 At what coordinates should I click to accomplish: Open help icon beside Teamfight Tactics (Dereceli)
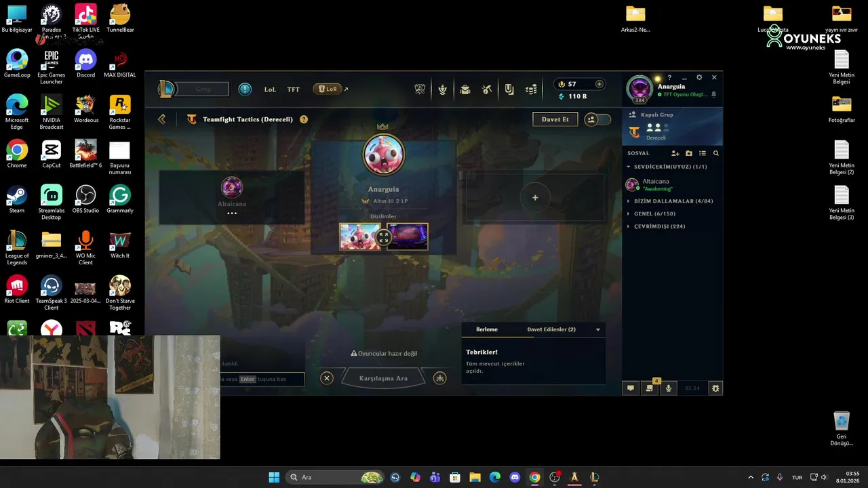[304, 119]
